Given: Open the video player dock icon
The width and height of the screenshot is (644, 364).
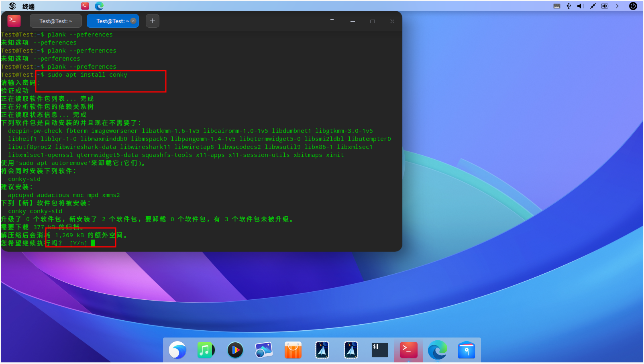Looking at the screenshot, I should [235, 350].
